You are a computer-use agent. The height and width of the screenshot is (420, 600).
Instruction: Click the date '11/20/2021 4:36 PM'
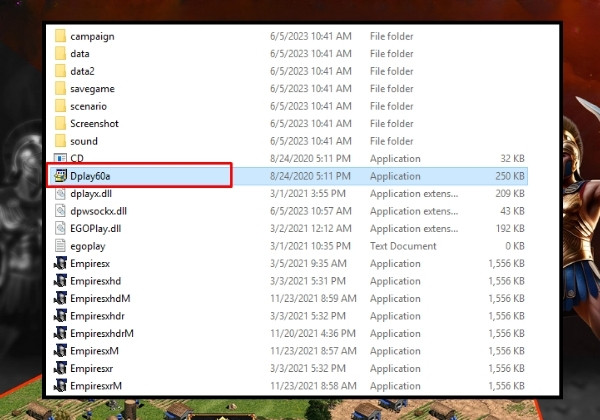pos(313,334)
